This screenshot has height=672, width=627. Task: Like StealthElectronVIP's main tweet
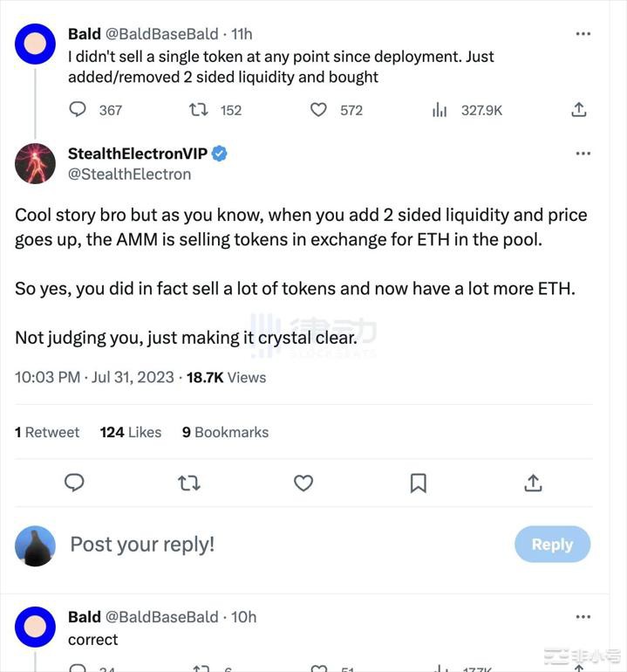coord(303,483)
